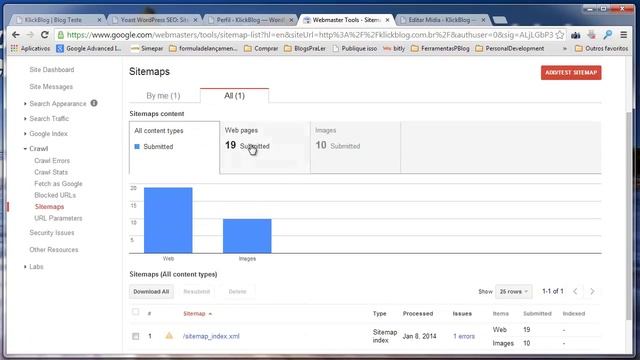Click the browser forward arrow
The image size is (640, 360).
point(30,35)
